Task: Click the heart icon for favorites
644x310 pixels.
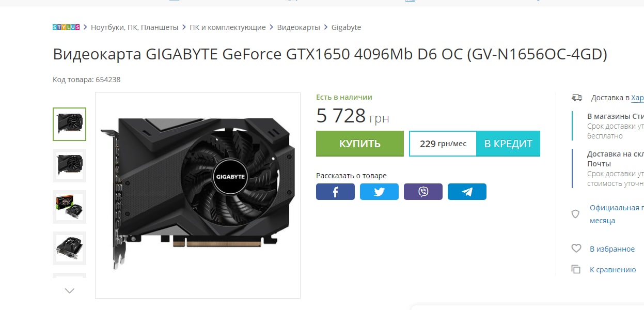Action: tap(576, 249)
